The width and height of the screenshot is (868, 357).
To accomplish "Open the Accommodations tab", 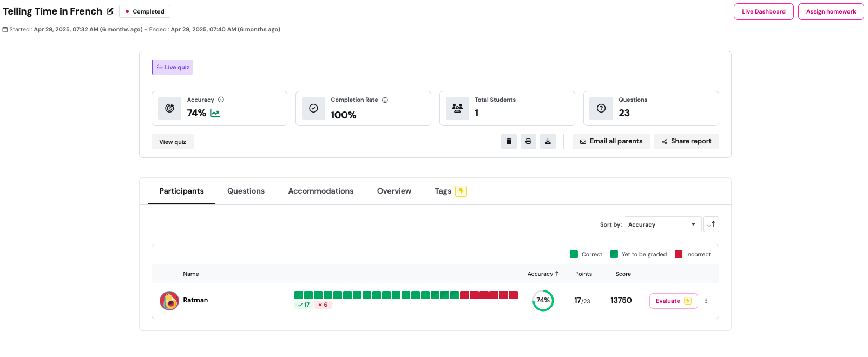I will click(320, 191).
